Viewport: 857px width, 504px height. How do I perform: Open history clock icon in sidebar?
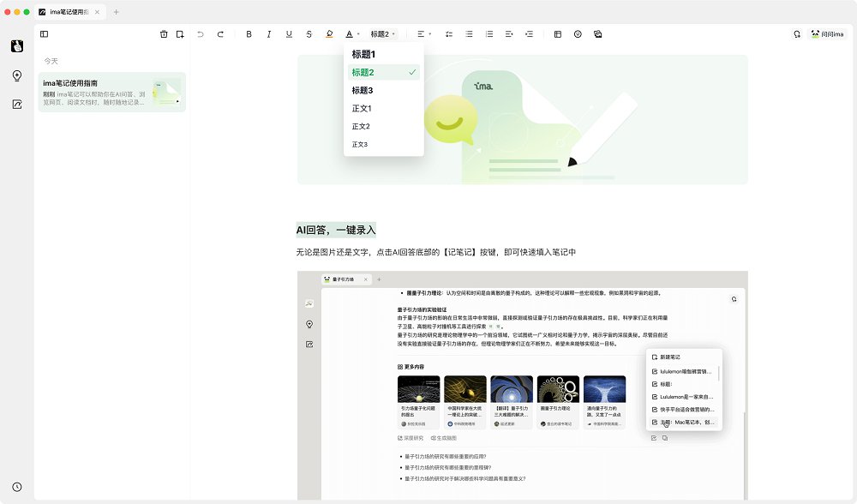click(x=17, y=487)
